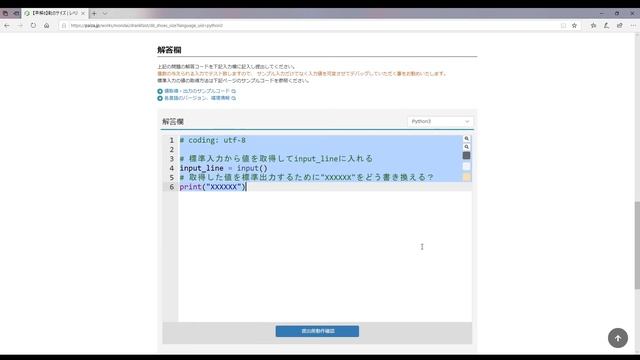Choose the white editor theme swatch
This screenshot has width=640, height=360.
pyautogui.click(x=467, y=166)
